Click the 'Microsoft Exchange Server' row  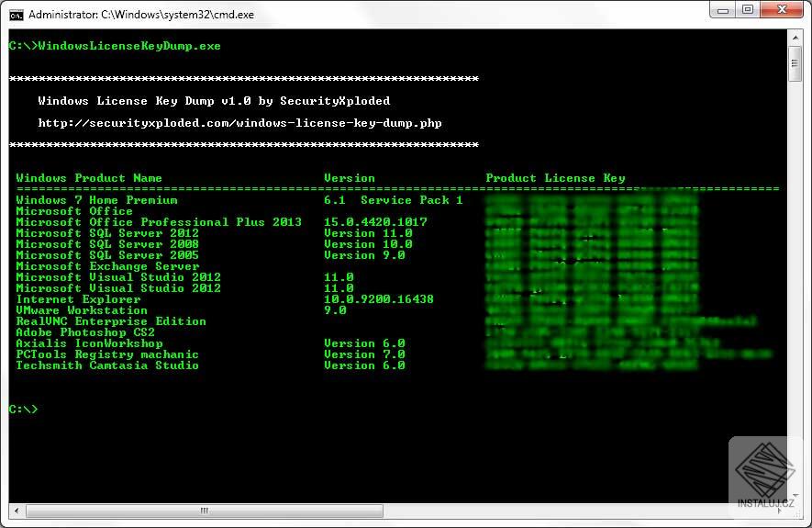pos(107,266)
